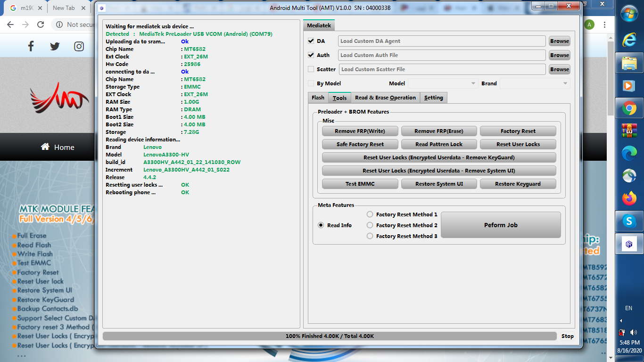Click the 100% Finished progress bar

click(x=330, y=336)
